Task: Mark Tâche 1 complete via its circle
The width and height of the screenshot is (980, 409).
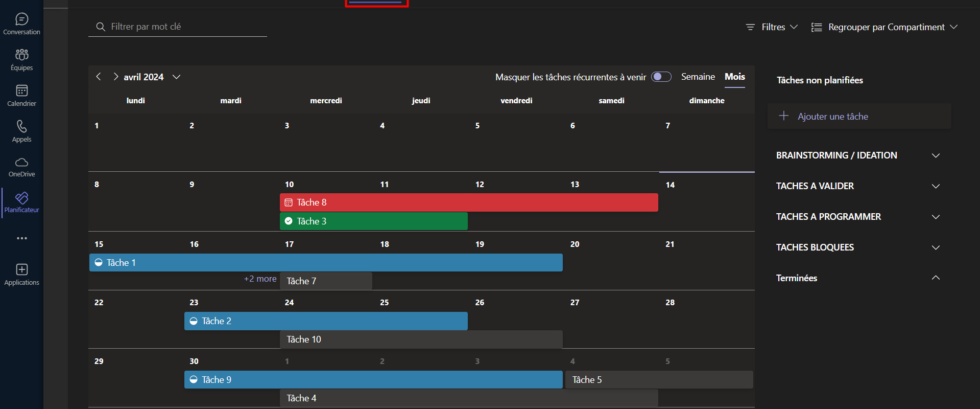Action: (x=99, y=262)
